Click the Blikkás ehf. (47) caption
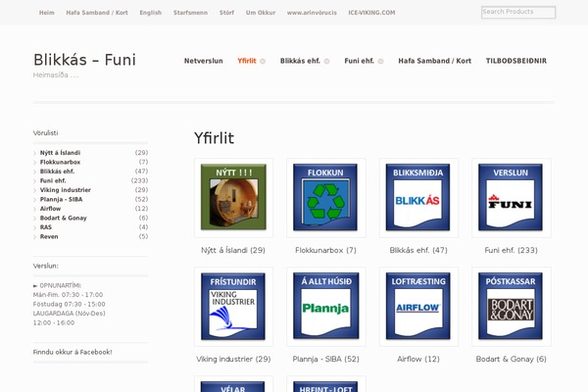588x392 pixels. (x=418, y=250)
